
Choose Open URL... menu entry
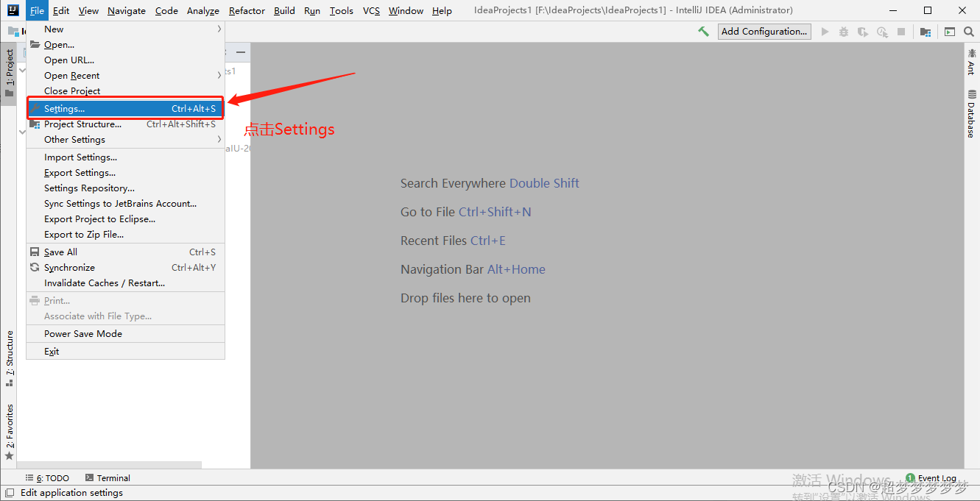click(x=125, y=60)
